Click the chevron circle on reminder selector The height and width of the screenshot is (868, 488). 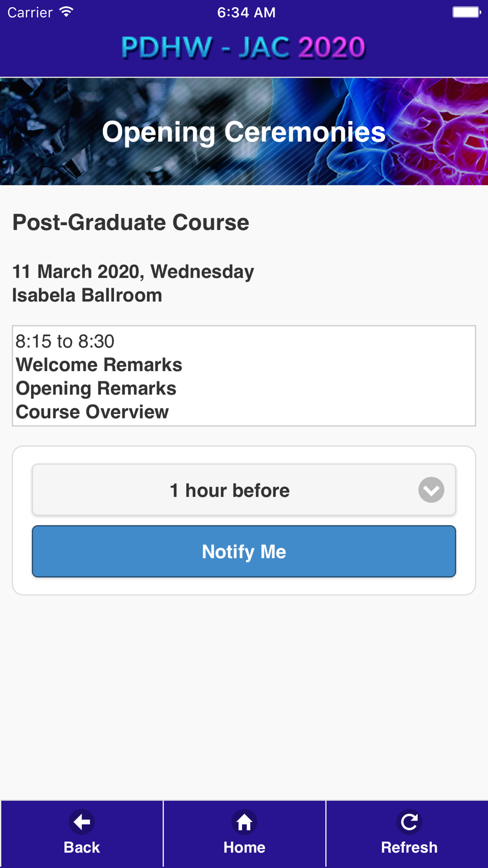(x=431, y=490)
